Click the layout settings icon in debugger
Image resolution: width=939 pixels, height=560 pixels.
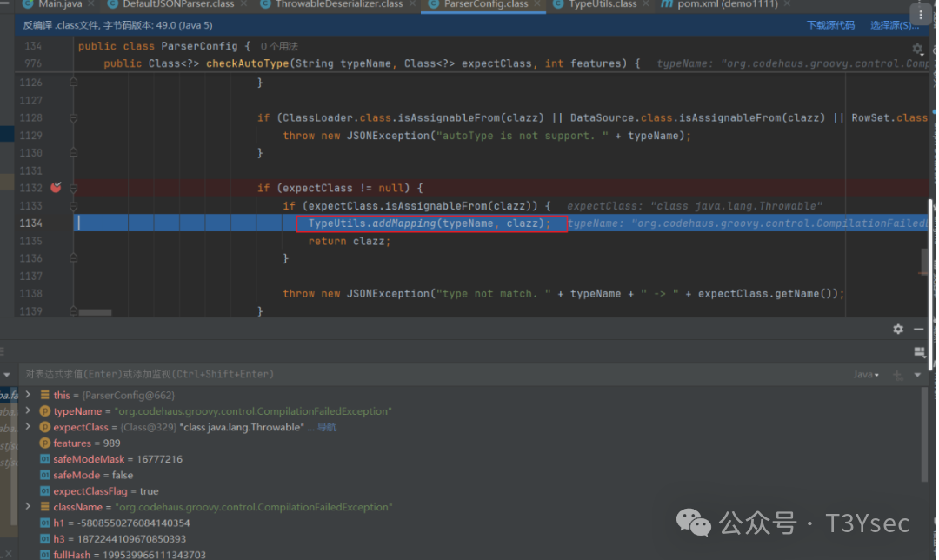pos(920,352)
